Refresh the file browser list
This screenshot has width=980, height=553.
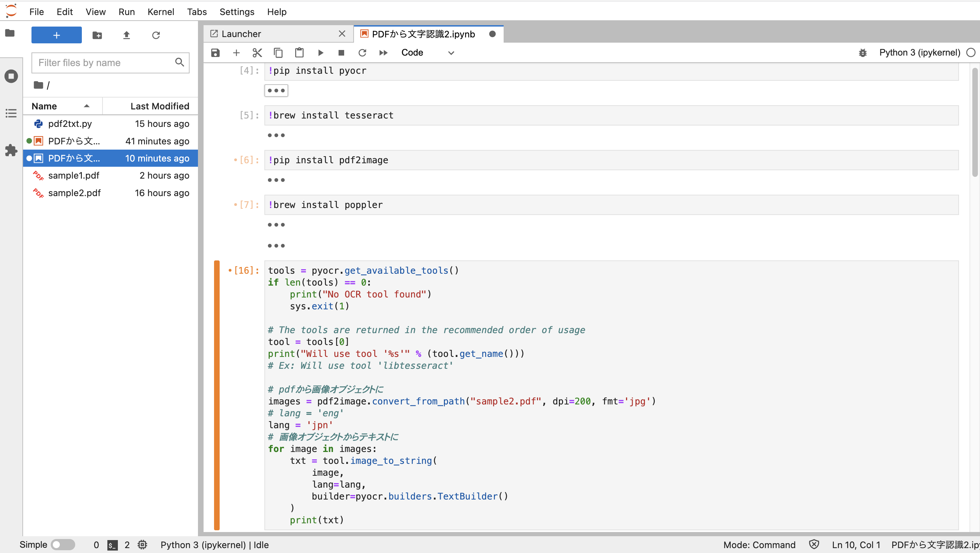point(156,35)
